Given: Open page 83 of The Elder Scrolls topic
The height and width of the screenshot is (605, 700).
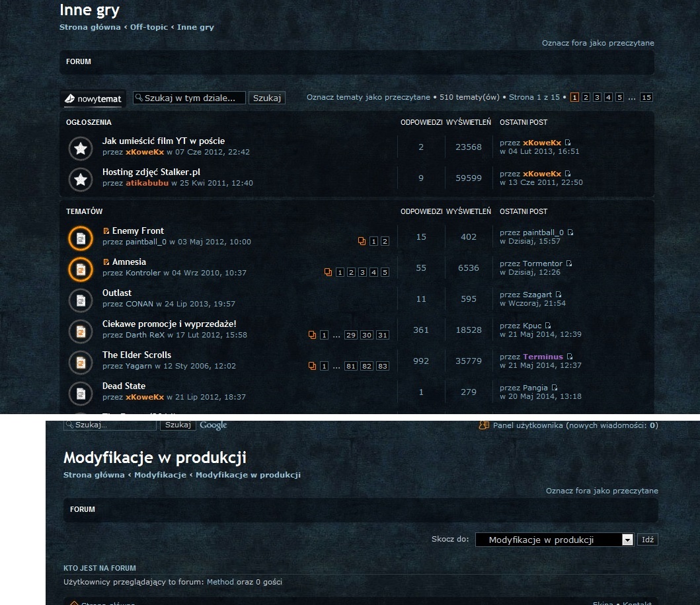Looking at the screenshot, I should 383,366.
